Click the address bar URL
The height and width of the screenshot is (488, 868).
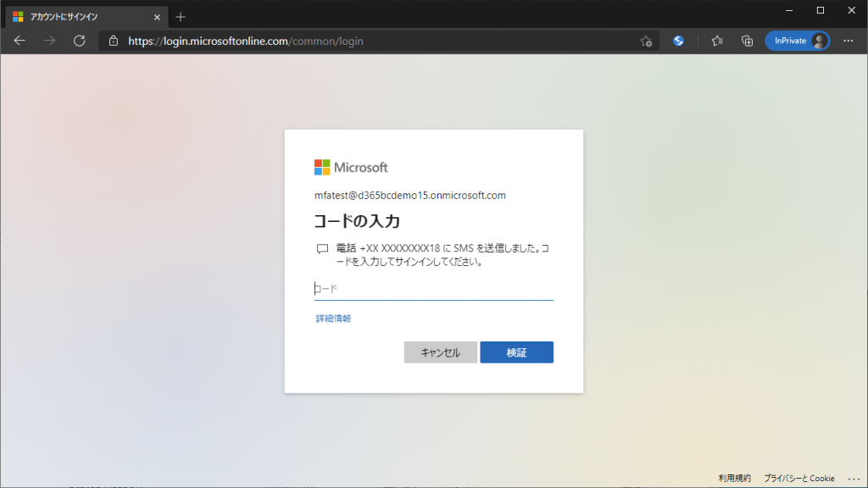click(246, 41)
